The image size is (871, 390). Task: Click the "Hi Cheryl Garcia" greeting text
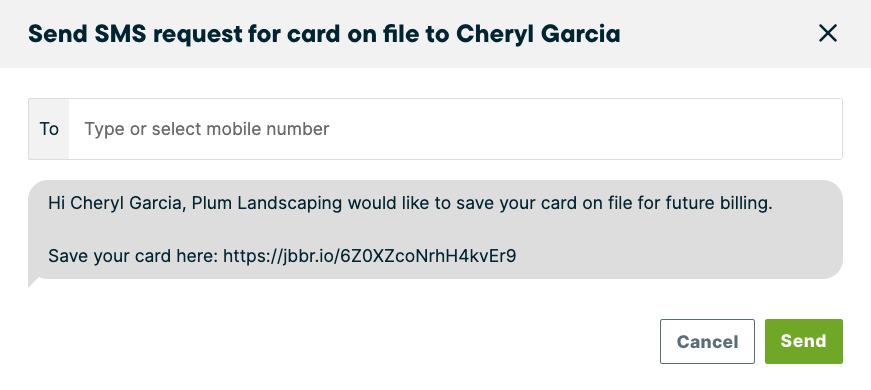pyautogui.click(x=116, y=203)
